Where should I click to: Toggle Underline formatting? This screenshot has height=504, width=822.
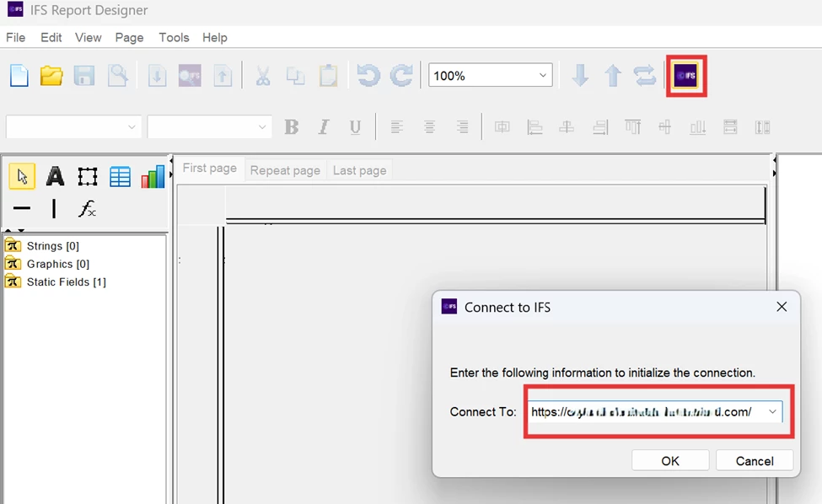[355, 126]
